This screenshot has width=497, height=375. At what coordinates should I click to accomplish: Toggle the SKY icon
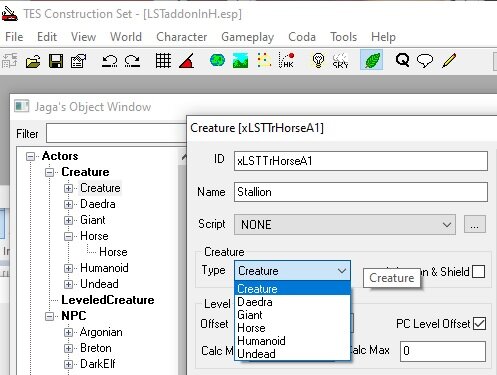(x=340, y=60)
